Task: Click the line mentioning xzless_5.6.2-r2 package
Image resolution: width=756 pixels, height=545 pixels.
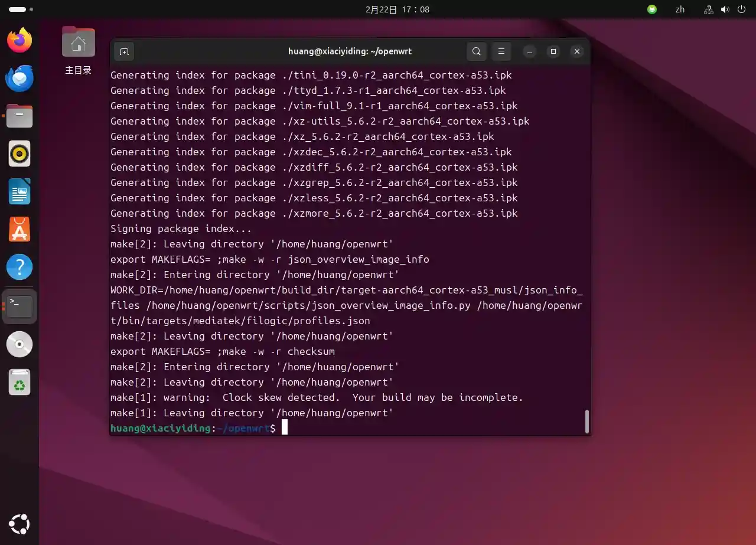Action: tap(314, 198)
